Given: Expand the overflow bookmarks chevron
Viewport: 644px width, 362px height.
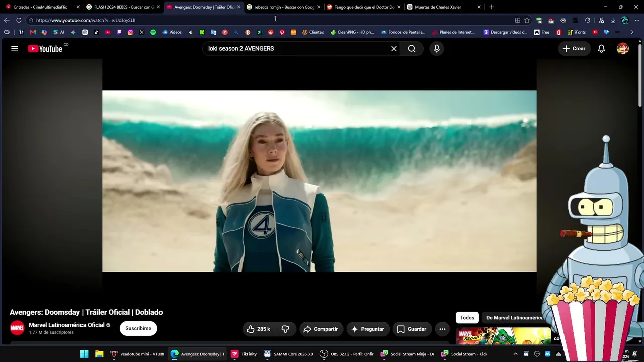Looking at the screenshot, I should click(632, 32).
